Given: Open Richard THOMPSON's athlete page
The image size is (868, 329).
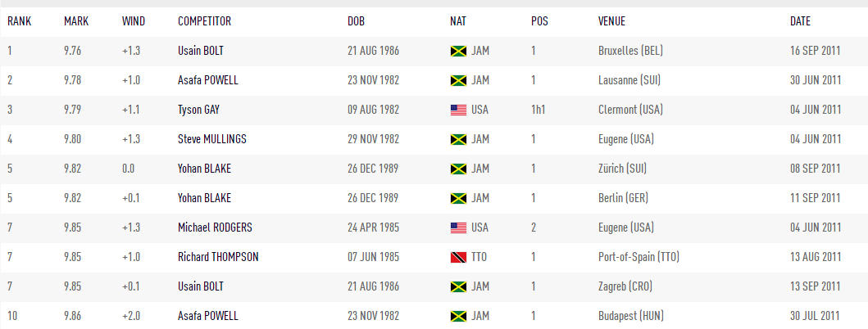Looking at the screenshot, I should (x=218, y=257).
